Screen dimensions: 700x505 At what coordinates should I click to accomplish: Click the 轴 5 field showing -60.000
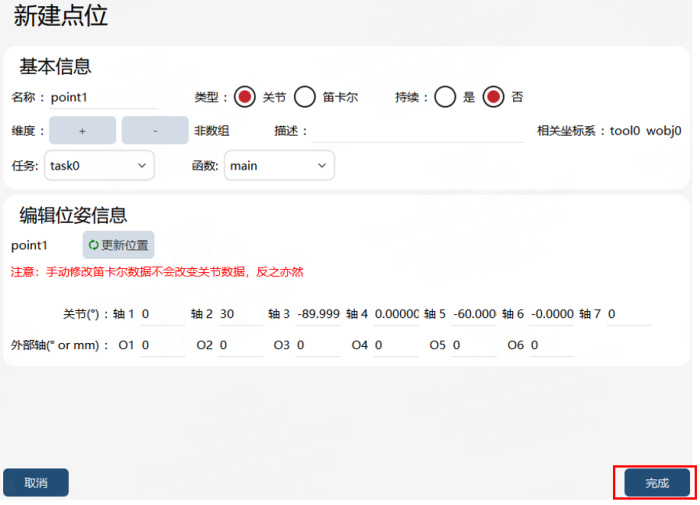474,314
